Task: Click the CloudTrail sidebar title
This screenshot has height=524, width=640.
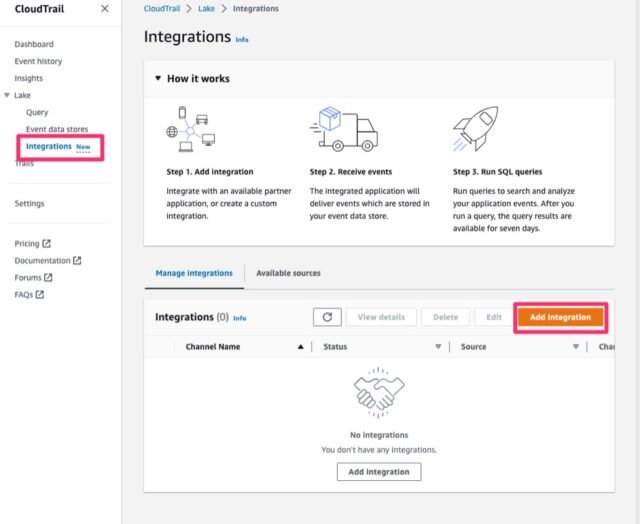Action: click(x=39, y=9)
